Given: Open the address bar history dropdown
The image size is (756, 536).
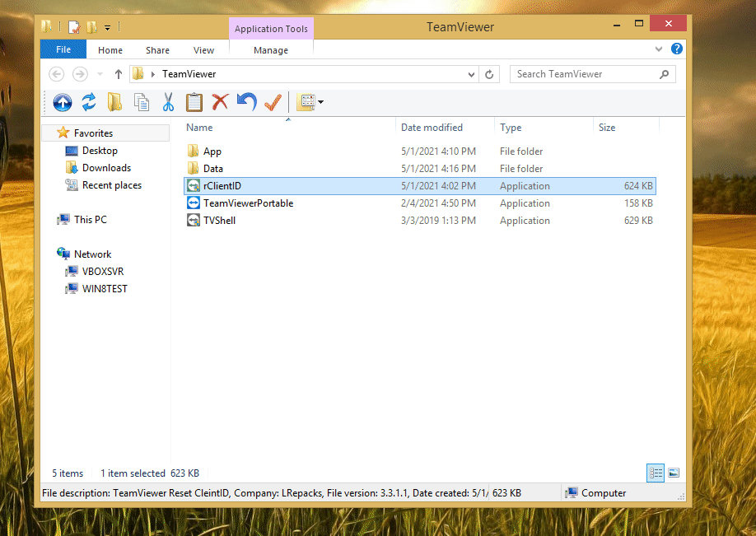Looking at the screenshot, I should click(471, 74).
